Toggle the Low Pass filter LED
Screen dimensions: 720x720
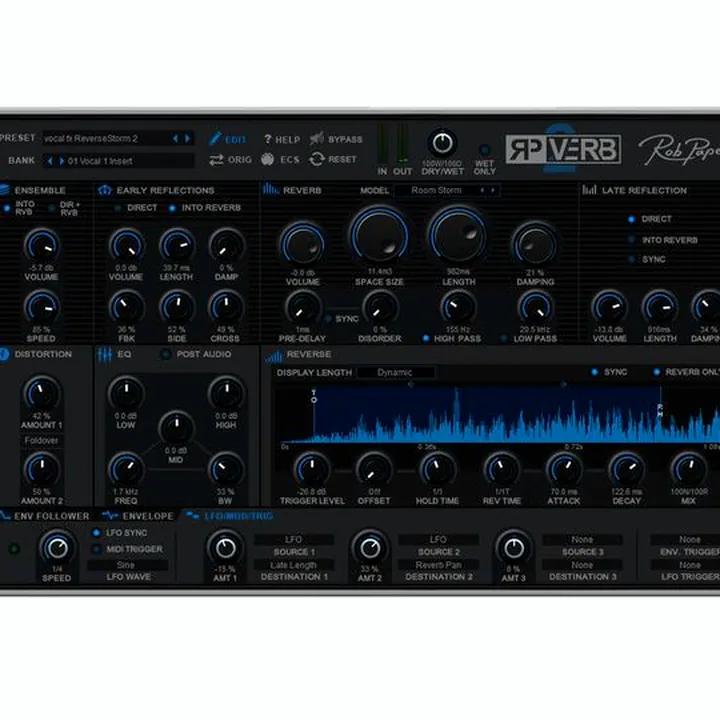click(504, 338)
